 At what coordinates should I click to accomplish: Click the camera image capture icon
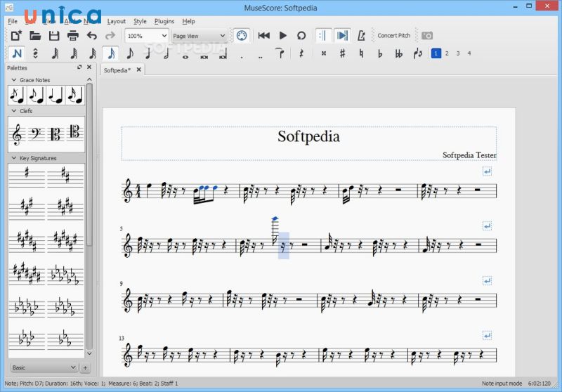(426, 35)
